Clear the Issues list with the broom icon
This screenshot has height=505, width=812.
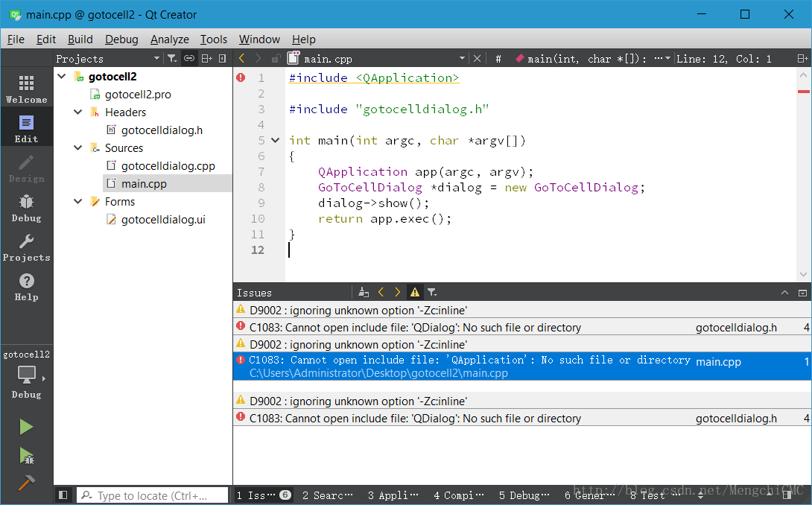click(x=364, y=293)
